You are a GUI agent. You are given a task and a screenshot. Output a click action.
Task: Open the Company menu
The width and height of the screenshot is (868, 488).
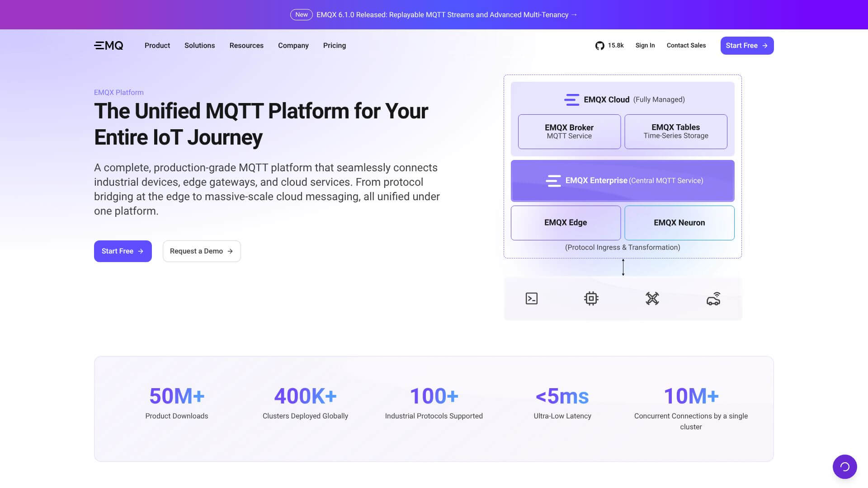[x=293, y=45]
